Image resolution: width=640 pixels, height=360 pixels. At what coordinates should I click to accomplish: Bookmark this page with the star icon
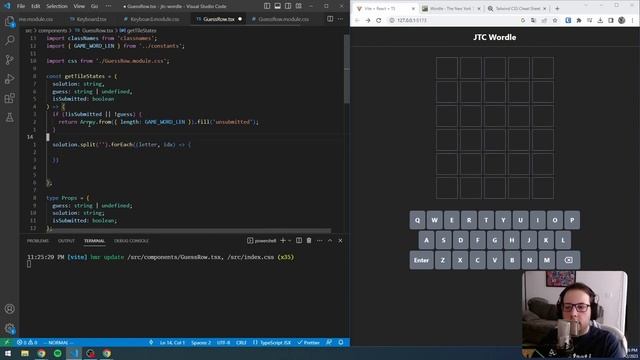point(555,20)
